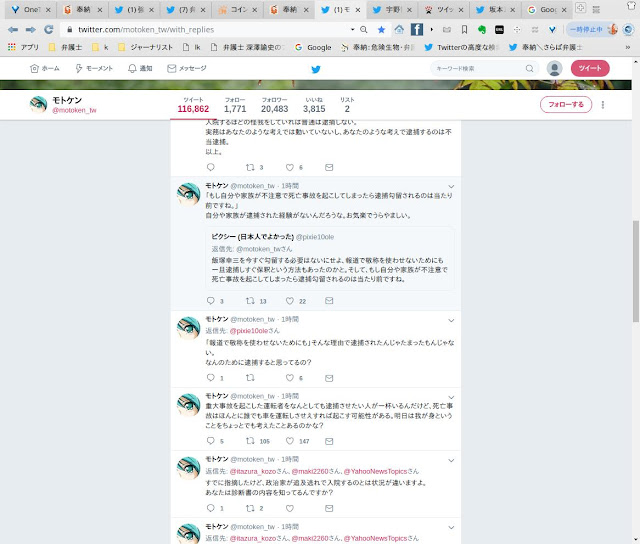The image size is (640, 544).
Task: Click the browser back arrow
Action: pos(13,29)
